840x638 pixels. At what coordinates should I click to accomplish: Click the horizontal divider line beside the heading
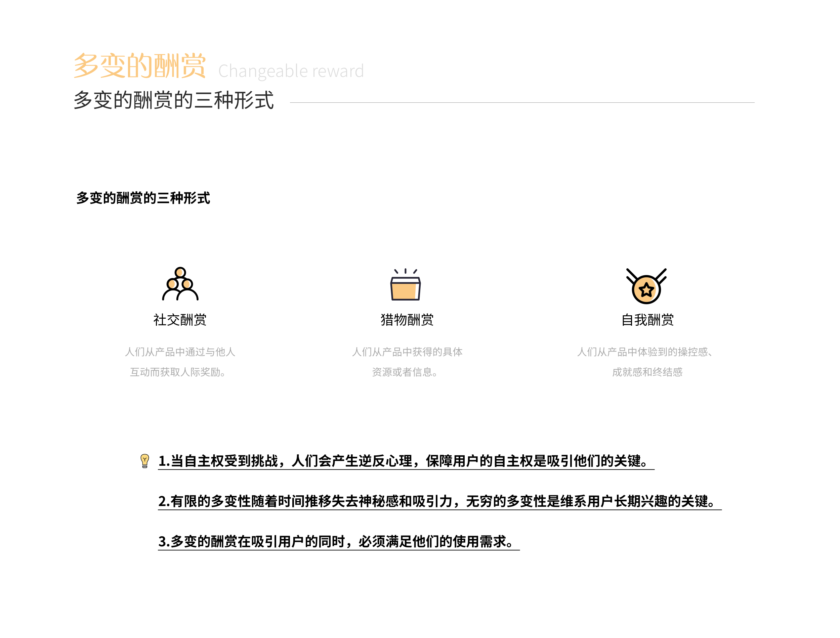[521, 102]
